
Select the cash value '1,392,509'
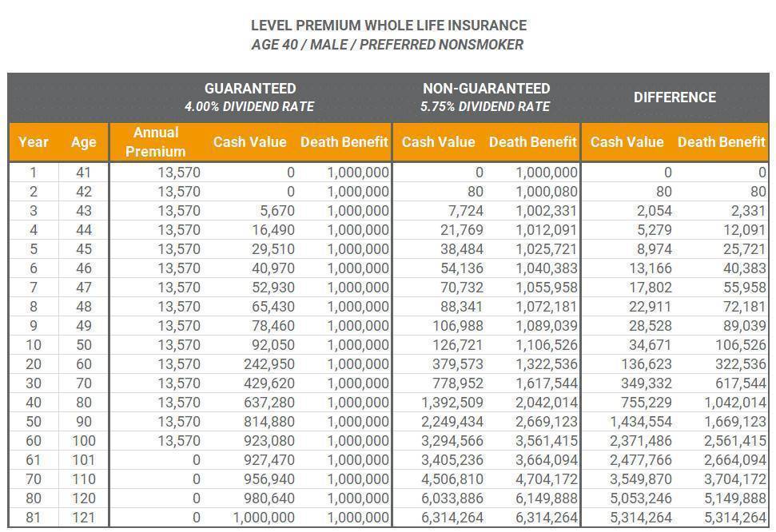(452, 403)
